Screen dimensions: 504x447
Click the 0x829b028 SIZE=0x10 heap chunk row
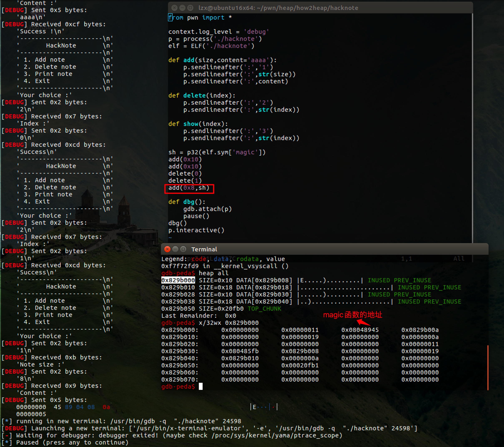[x=296, y=294]
